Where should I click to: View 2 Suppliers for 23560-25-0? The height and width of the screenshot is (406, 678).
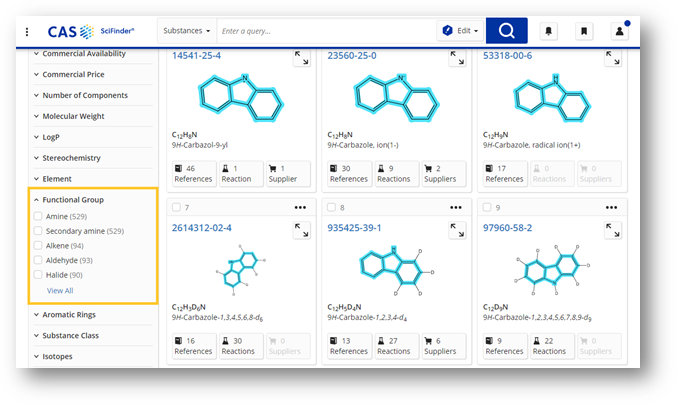pos(444,174)
